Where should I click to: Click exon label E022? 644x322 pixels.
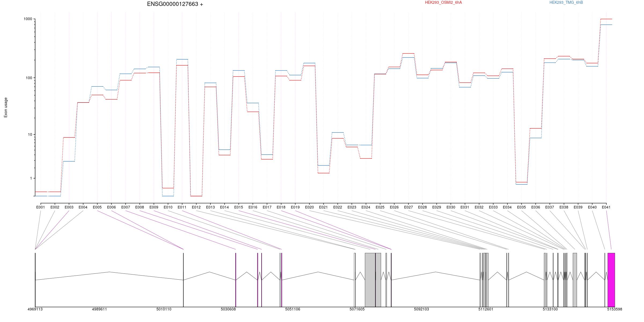338,207
